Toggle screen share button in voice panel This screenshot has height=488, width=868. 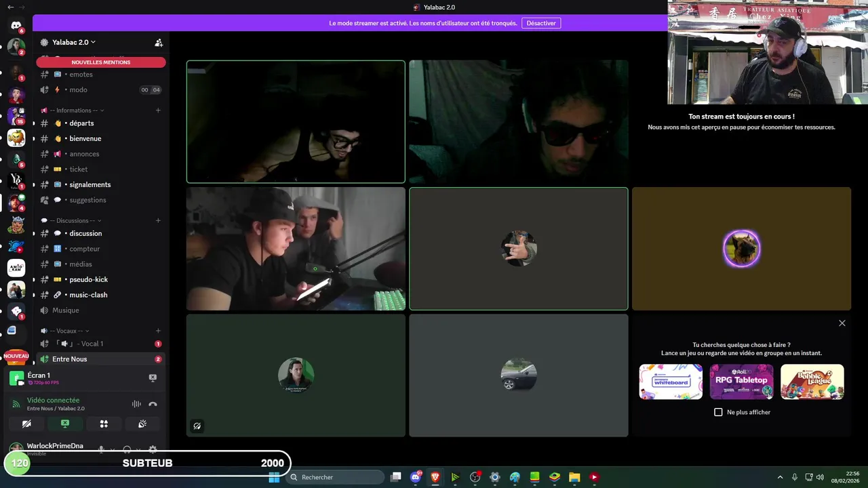click(x=65, y=424)
